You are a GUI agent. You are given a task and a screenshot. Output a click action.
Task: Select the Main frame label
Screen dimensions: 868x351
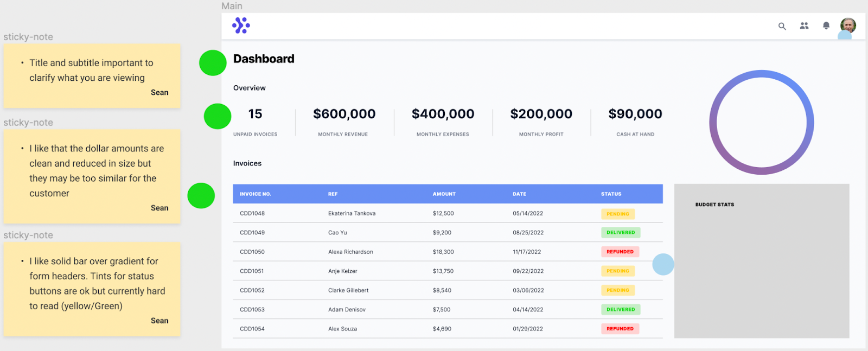coord(232,6)
